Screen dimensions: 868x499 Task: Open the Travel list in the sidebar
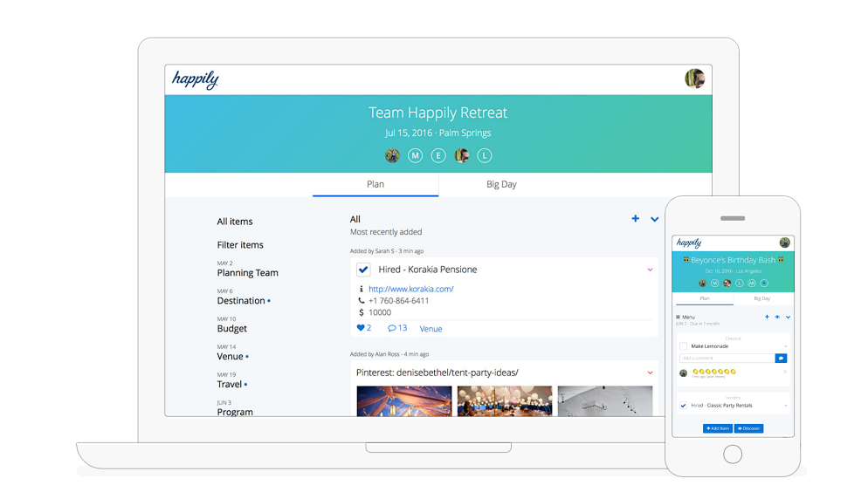[229, 384]
